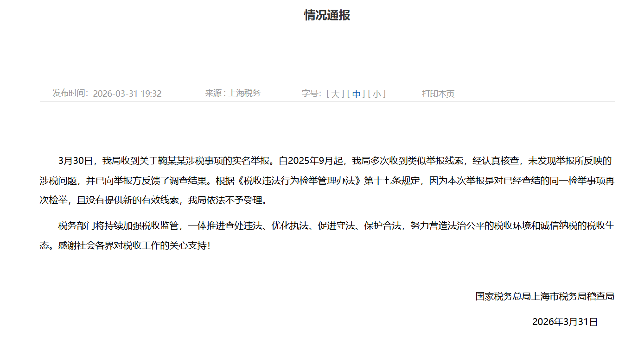Click the 打印本页 print link
Image resolution: width=644 pixels, height=338 pixels.
438,94
